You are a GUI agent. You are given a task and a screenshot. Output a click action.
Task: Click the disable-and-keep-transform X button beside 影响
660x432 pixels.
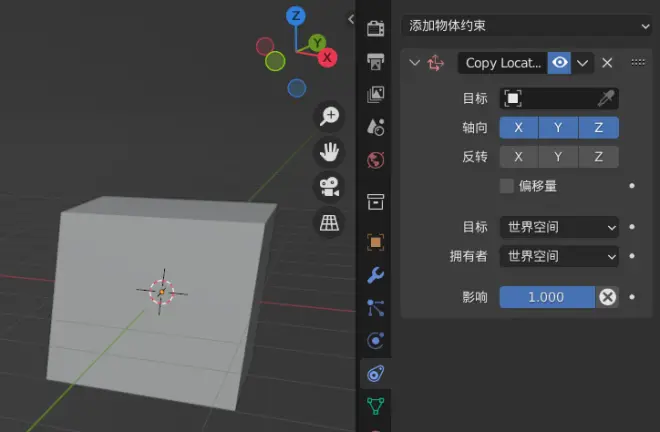(x=607, y=297)
